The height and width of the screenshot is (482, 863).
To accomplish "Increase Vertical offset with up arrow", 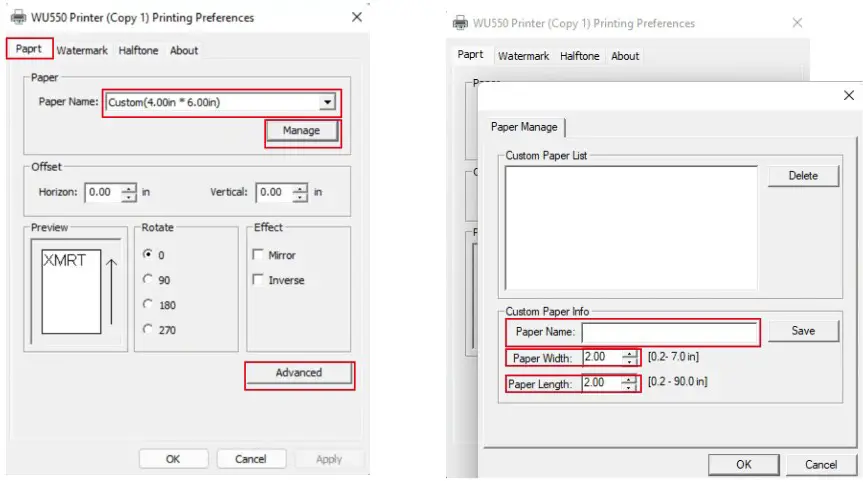I will tap(300, 188).
